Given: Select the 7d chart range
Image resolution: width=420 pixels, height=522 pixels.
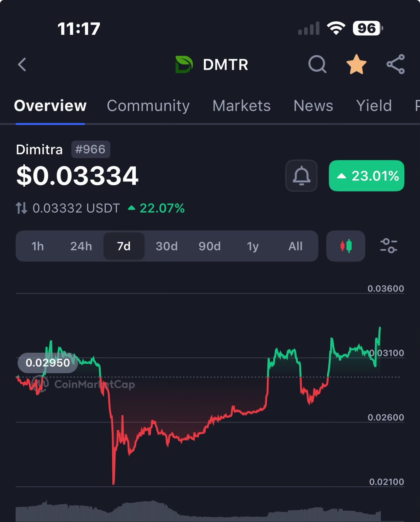Looking at the screenshot, I should pyautogui.click(x=124, y=246).
